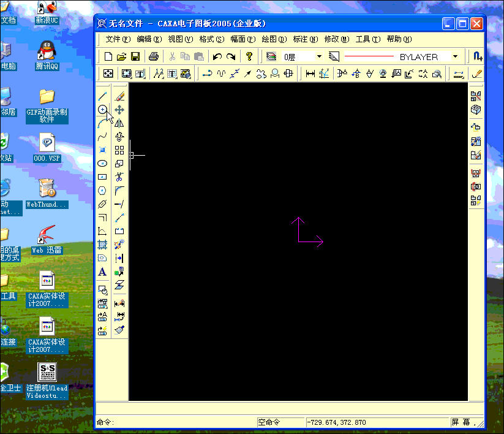Select the Mirror tool
Viewport: 504px width, 434px height.
[x=119, y=123]
